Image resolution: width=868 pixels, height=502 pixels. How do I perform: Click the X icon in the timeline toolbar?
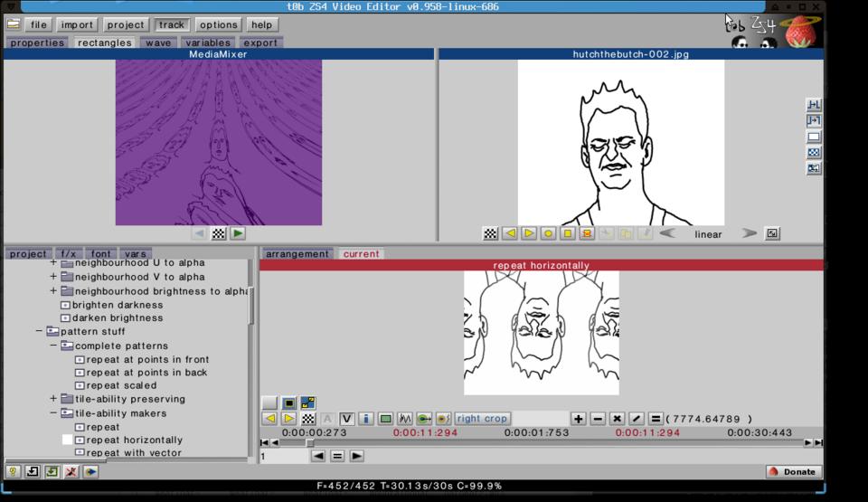617,419
